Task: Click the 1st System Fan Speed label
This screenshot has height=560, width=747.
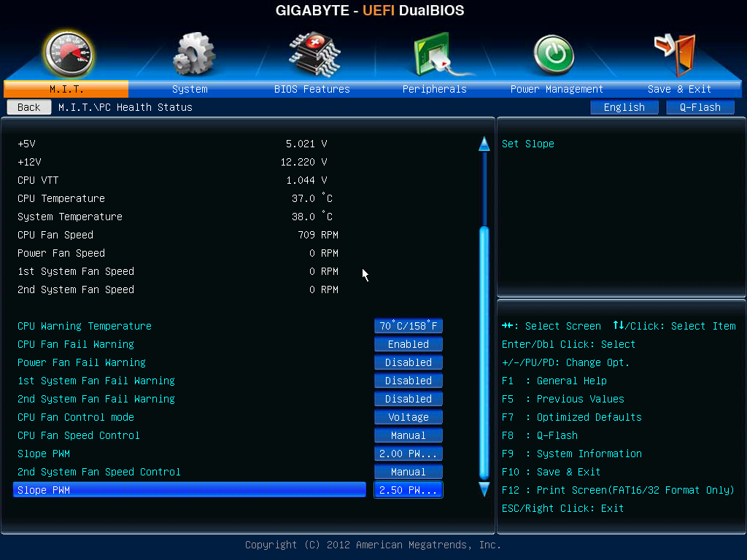Action: 76,271
